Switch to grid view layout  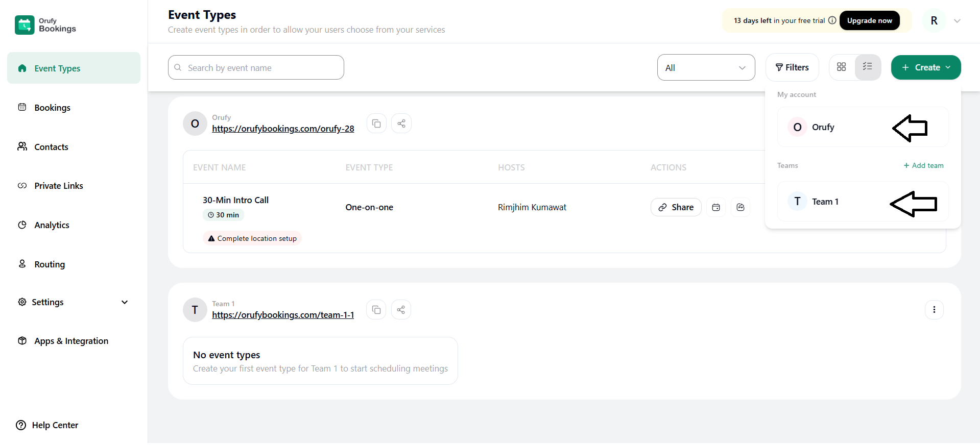pos(842,67)
